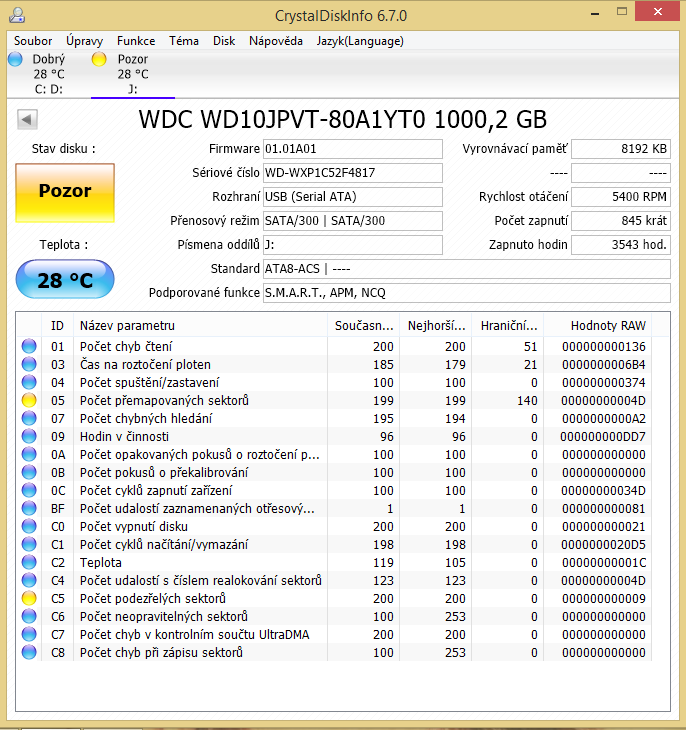The width and height of the screenshot is (687, 730).
Task: Click the blue status icon for Teplota row C2
Action: click(29, 562)
